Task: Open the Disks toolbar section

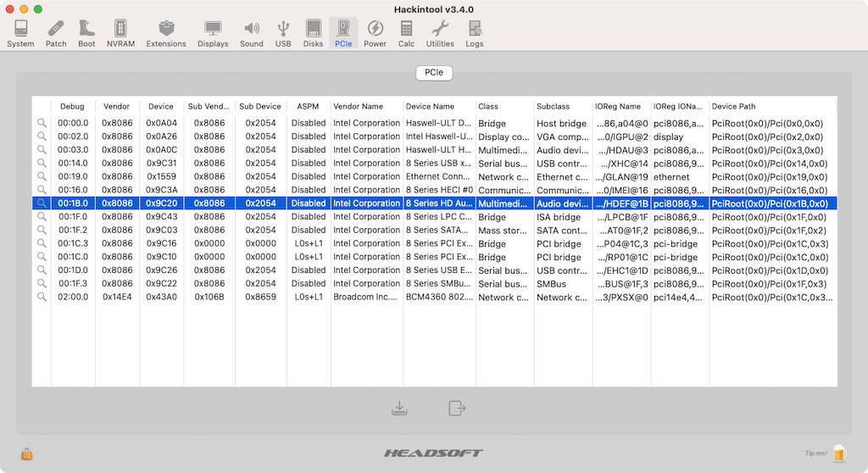Action: [x=313, y=34]
